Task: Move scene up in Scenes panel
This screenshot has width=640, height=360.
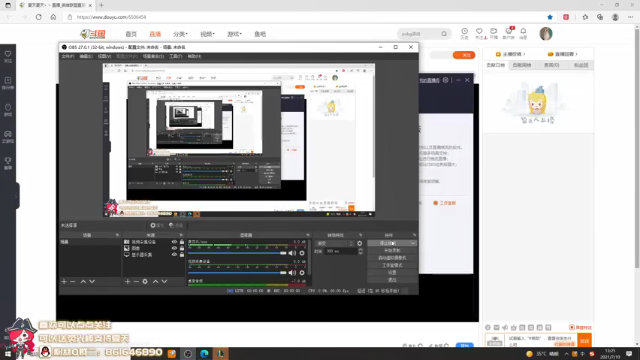Action: (x=83, y=281)
